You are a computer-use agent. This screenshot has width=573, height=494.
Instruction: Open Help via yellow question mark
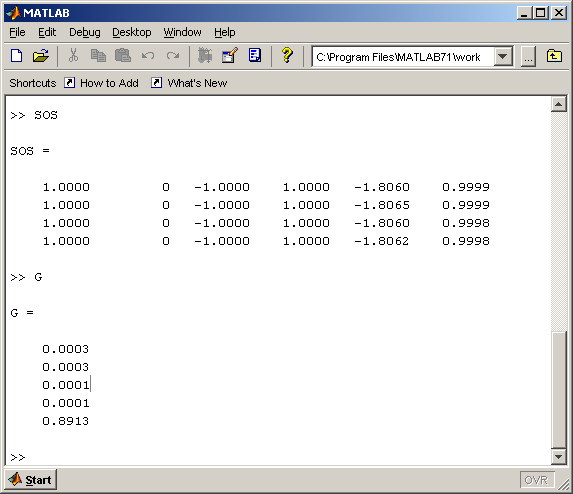click(x=287, y=56)
